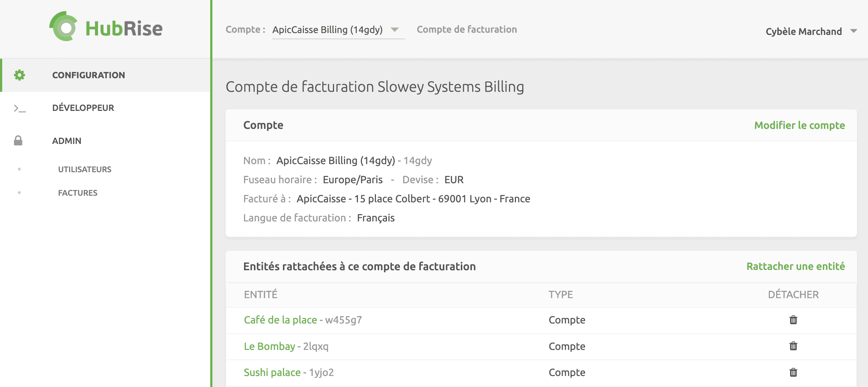This screenshot has width=868, height=387.
Task: Click the Français billing language value
Action: (x=376, y=218)
